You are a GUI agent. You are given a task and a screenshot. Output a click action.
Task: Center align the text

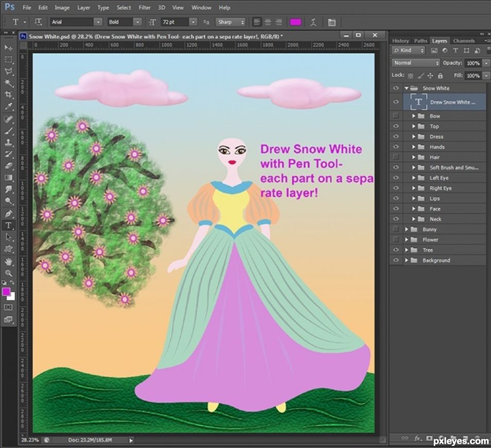pyautogui.click(x=268, y=22)
